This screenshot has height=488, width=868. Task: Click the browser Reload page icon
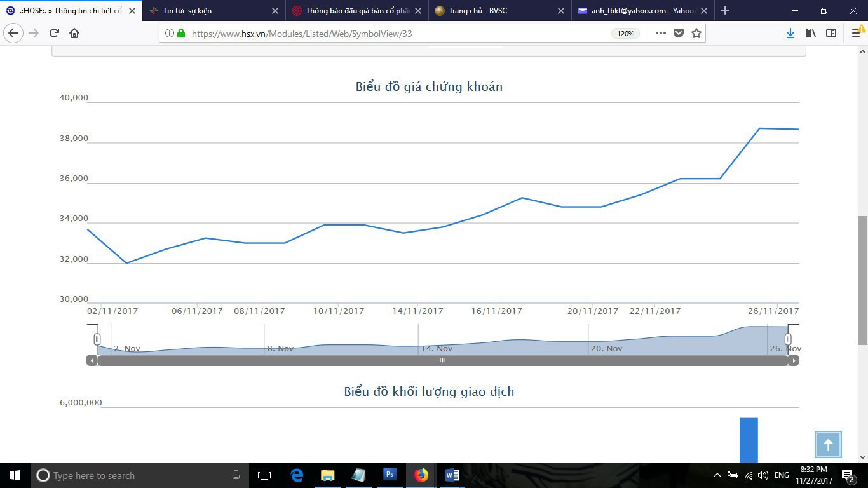coord(54,34)
